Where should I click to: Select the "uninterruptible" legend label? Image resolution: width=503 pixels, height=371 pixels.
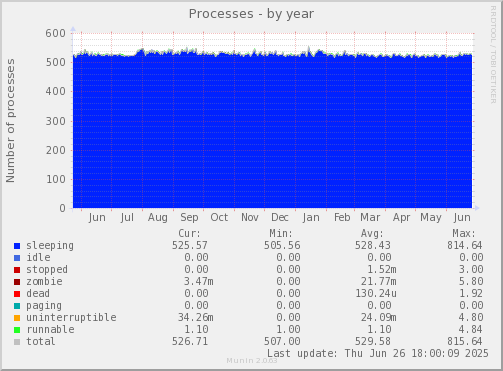pos(71,317)
